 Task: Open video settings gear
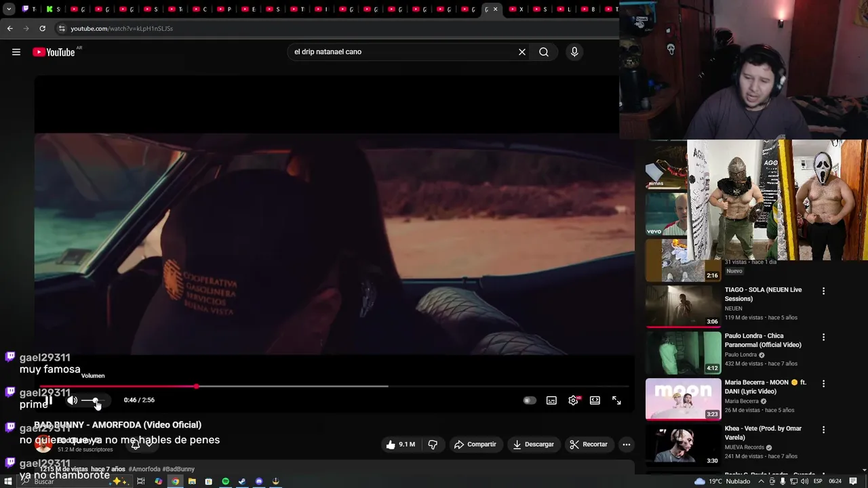click(x=573, y=401)
